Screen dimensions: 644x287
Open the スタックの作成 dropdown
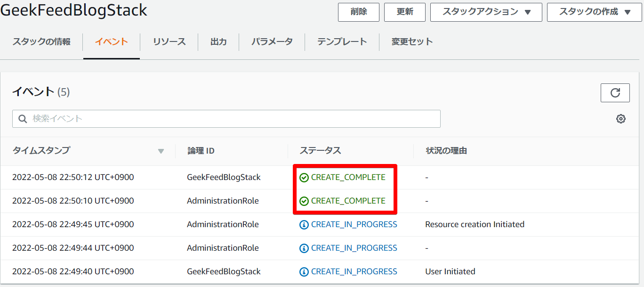pyautogui.click(x=595, y=12)
